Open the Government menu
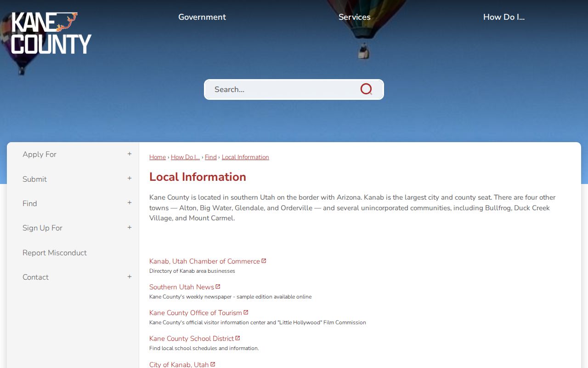 [202, 17]
